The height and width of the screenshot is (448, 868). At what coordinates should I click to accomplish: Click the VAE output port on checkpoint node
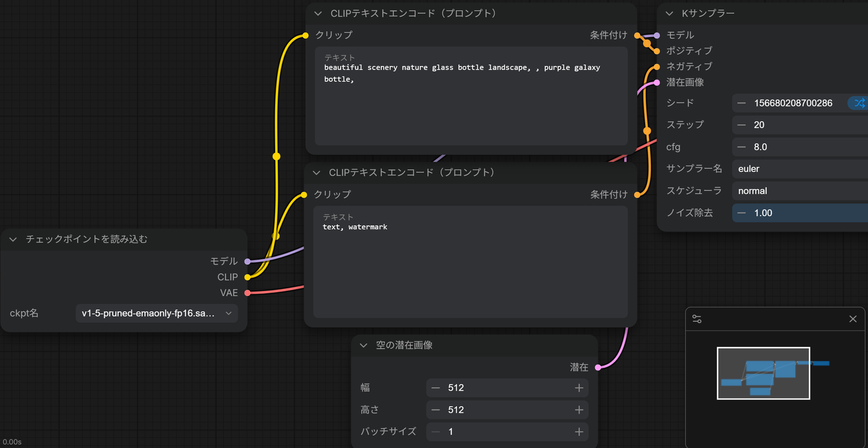point(247,293)
